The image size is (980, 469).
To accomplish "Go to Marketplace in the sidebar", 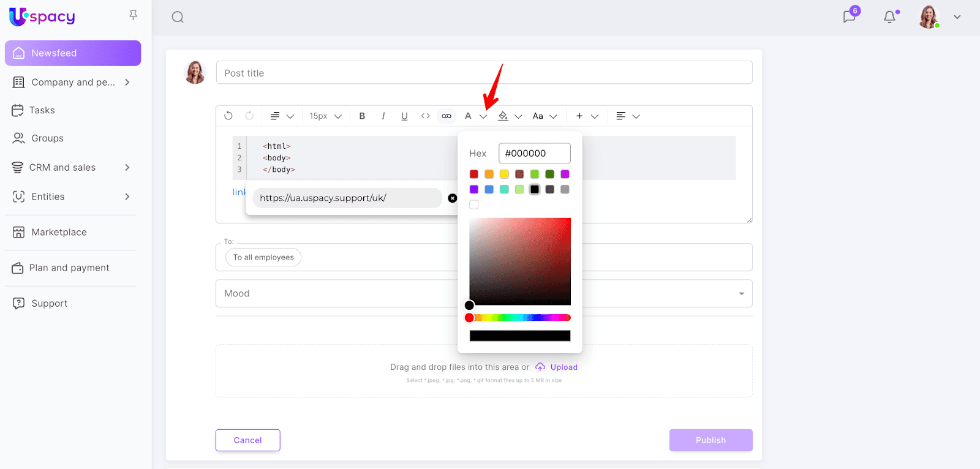I will [59, 232].
